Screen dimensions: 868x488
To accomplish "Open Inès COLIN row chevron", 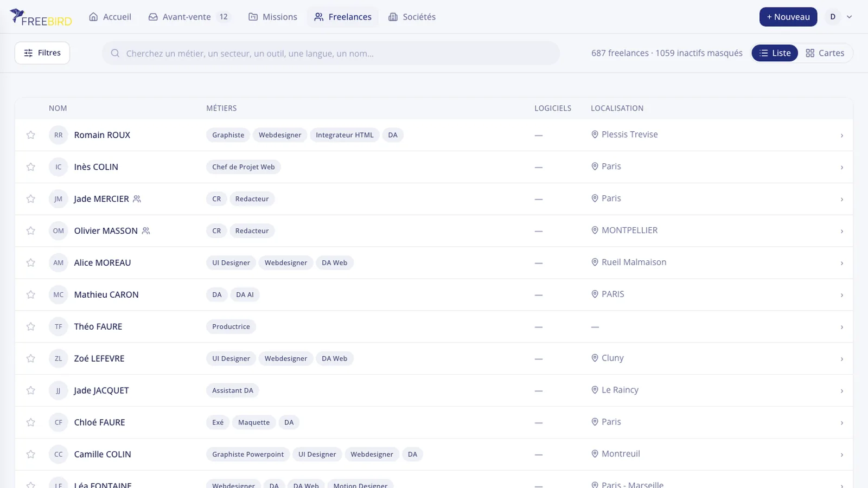I will 841,168.
